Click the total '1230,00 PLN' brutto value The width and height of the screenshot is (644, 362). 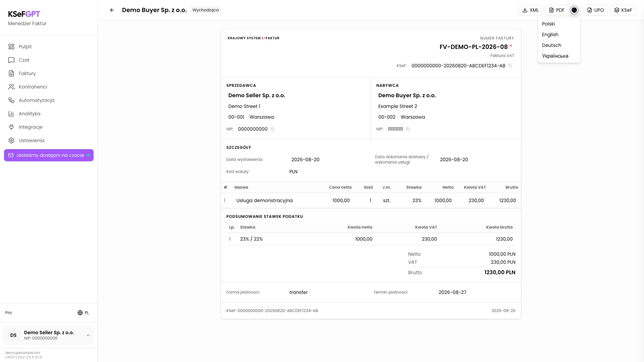[x=500, y=273]
